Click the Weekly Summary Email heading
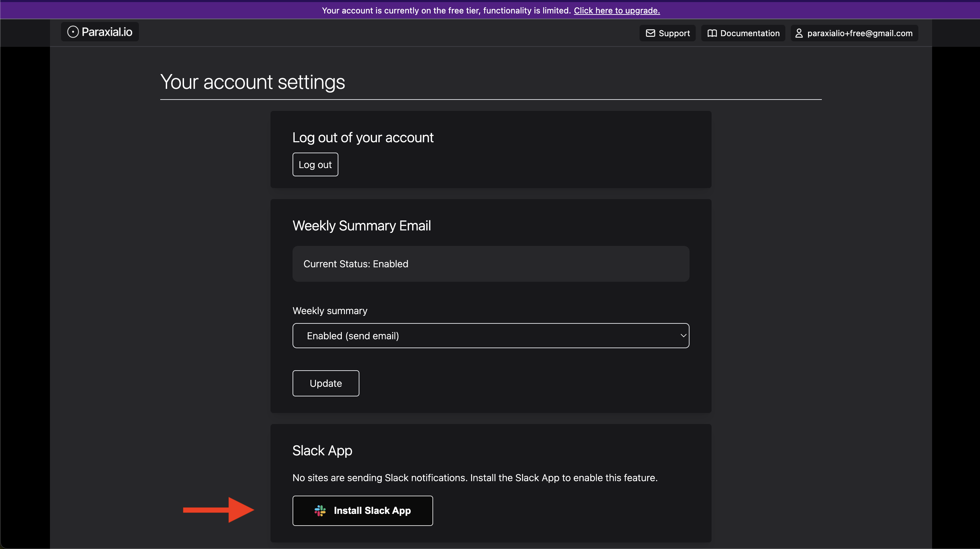The width and height of the screenshot is (980, 549). [361, 226]
